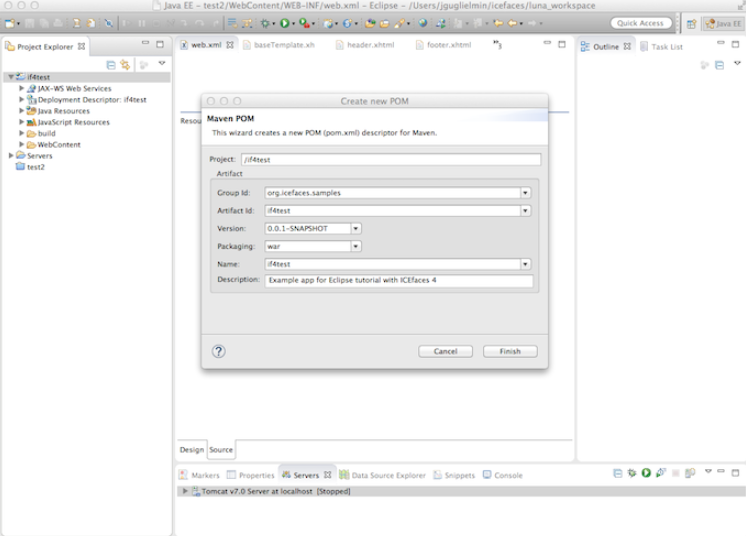The width and height of the screenshot is (746, 536).
Task: Expand the WebContent folder
Action: pos(22,145)
